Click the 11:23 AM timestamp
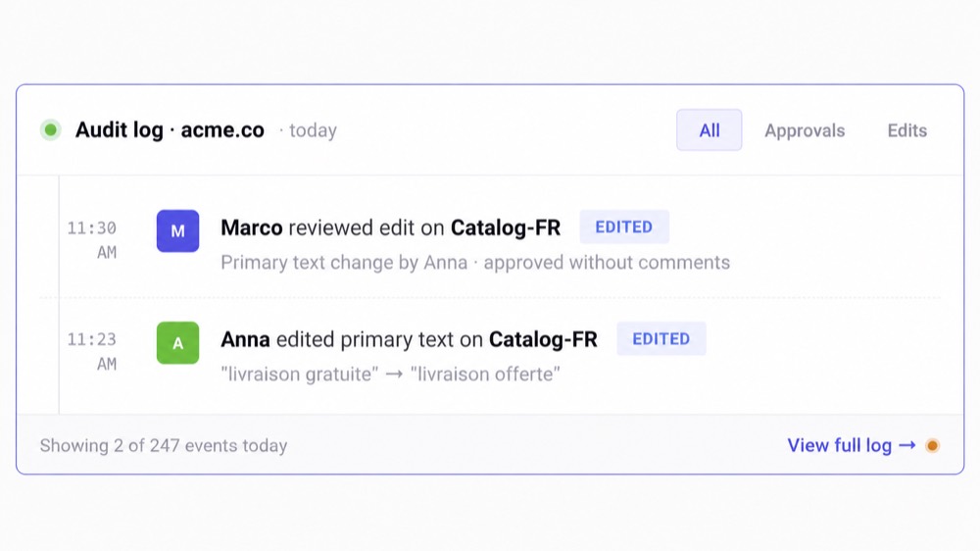The height and width of the screenshot is (551, 980). pyautogui.click(x=92, y=352)
